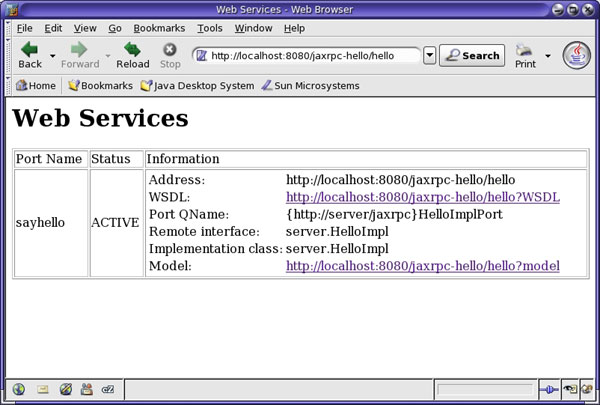Collapse the navigation toolbar grippy handle
Viewport: 600px width, 405px height.
tap(8, 56)
